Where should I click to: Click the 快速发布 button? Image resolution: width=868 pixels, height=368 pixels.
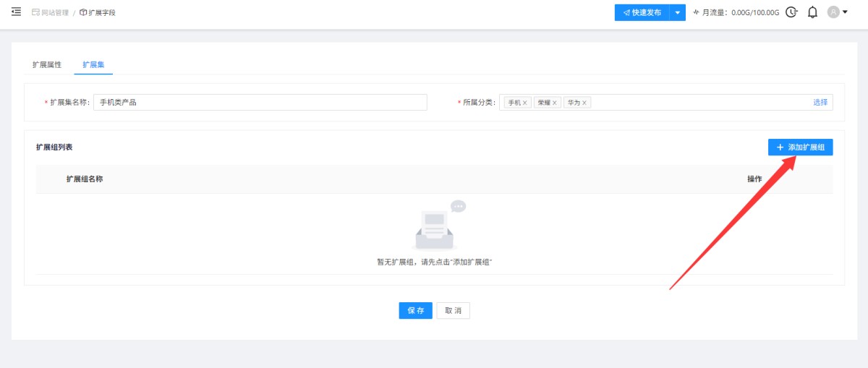click(642, 12)
